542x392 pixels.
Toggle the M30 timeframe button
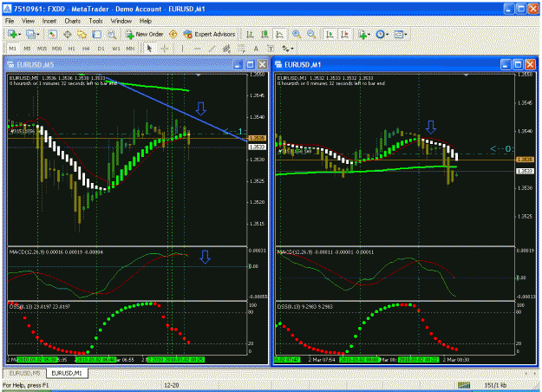56,49
